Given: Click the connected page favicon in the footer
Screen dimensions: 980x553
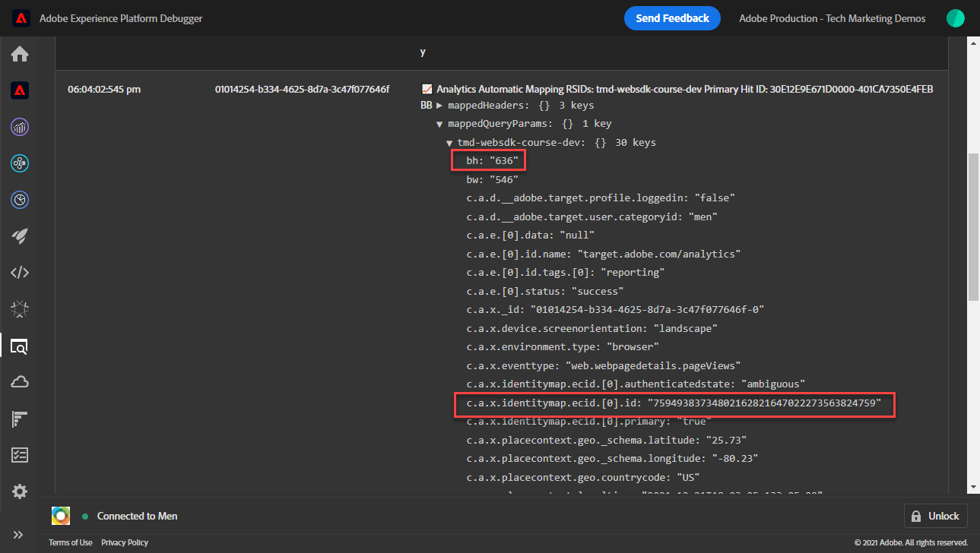Looking at the screenshot, I should (x=61, y=516).
